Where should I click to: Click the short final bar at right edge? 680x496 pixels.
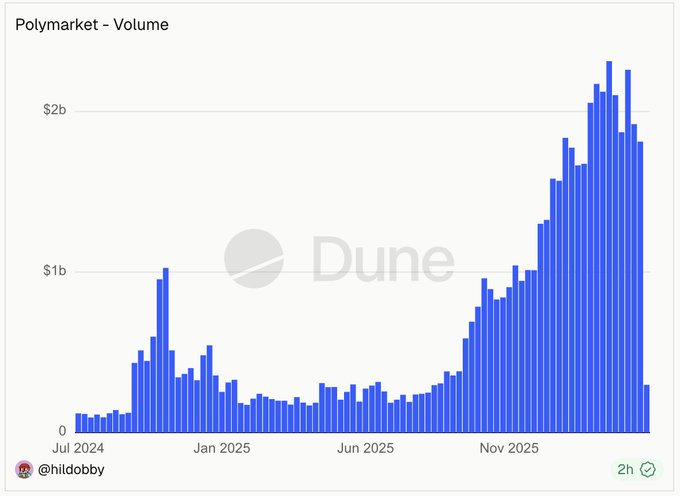[647, 408]
